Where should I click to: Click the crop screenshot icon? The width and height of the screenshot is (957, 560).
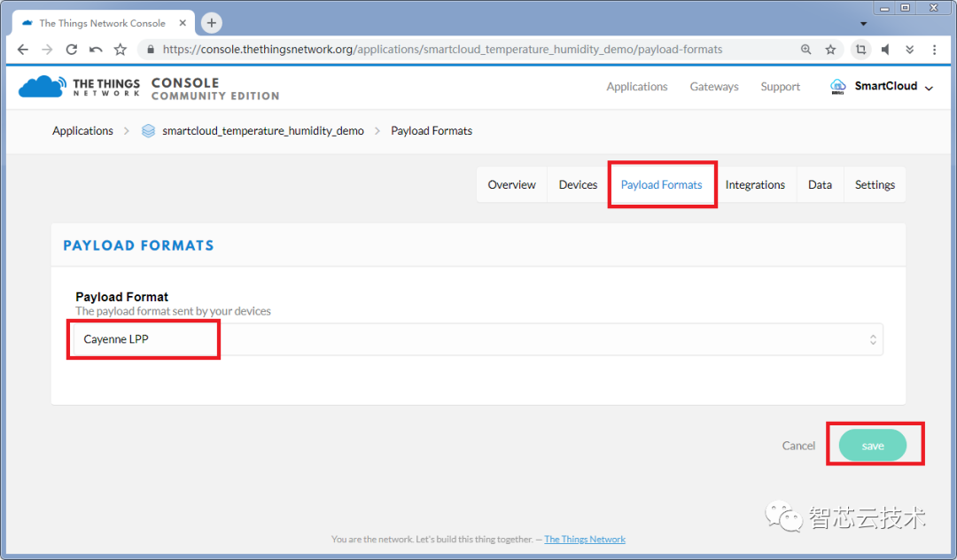point(860,50)
